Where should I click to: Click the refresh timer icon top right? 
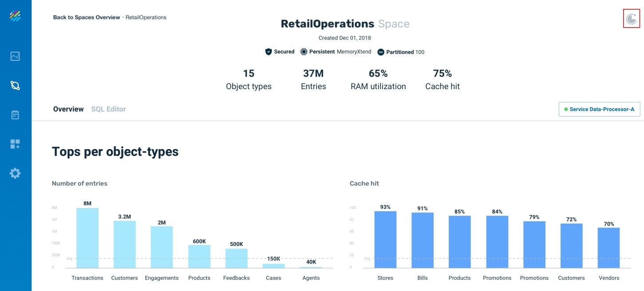click(631, 19)
